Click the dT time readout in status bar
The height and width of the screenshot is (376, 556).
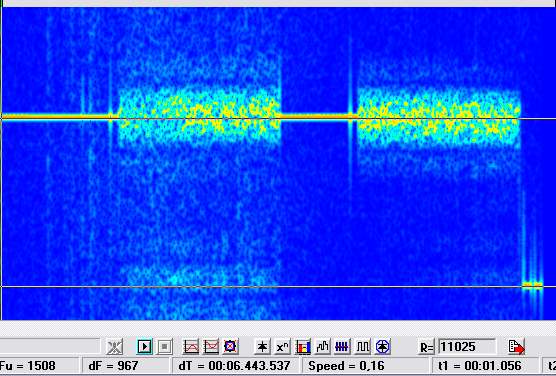point(235,366)
